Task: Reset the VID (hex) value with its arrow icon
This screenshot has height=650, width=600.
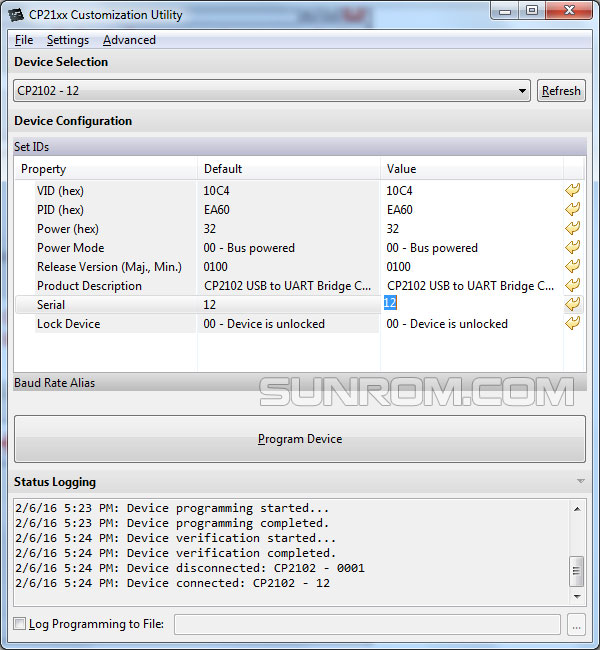Action: [573, 190]
